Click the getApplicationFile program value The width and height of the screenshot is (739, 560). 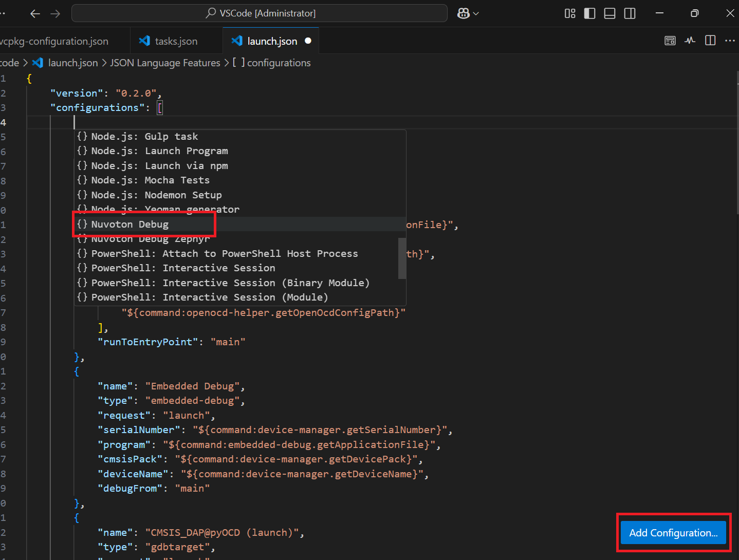tap(299, 445)
